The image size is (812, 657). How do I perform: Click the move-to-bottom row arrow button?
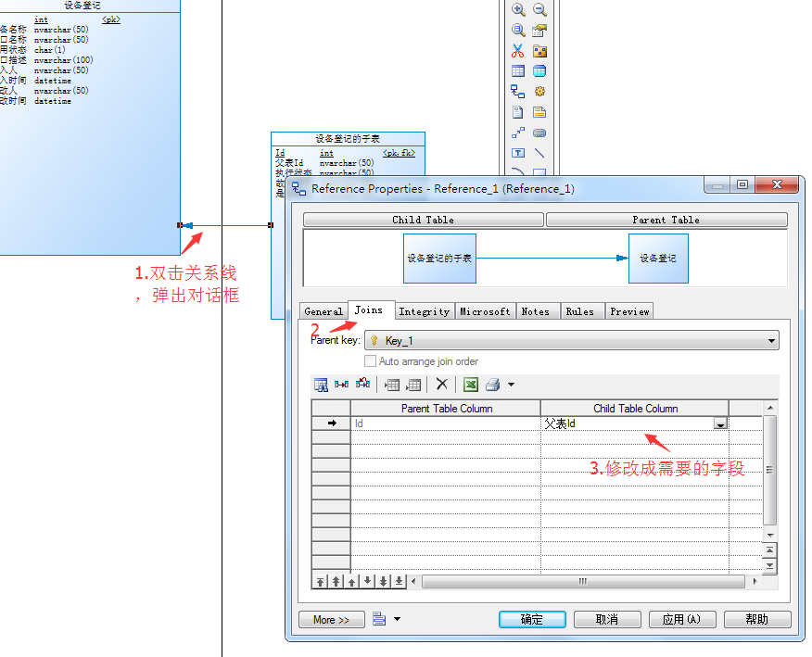[x=399, y=581]
